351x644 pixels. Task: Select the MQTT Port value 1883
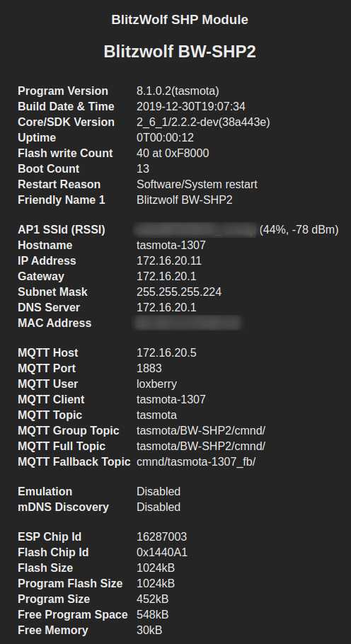click(x=149, y=369)
